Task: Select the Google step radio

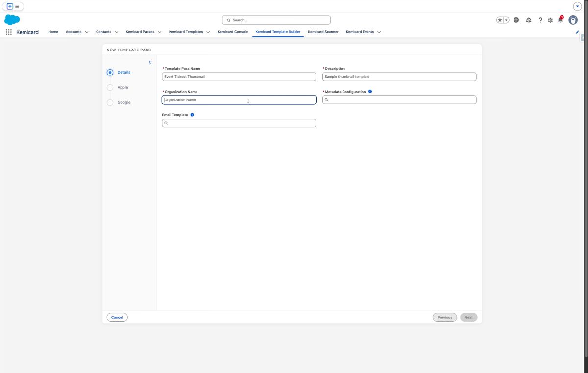Action: click(x=110, y=102)
